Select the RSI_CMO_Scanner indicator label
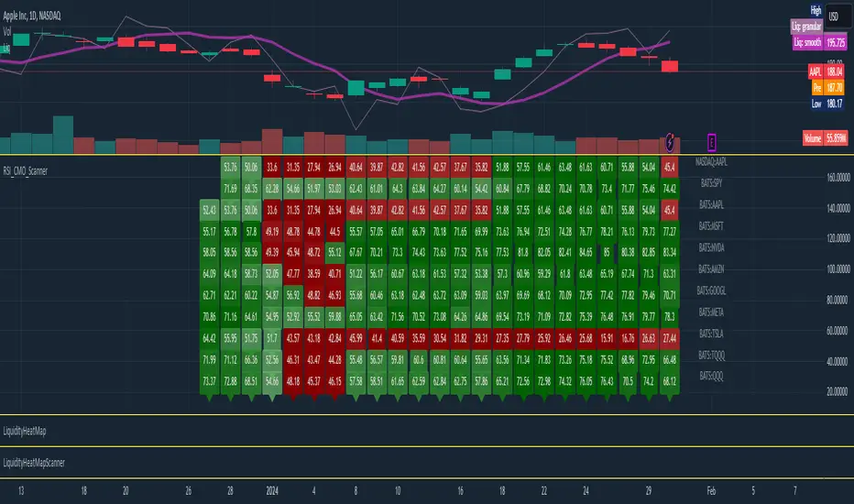 26,171
